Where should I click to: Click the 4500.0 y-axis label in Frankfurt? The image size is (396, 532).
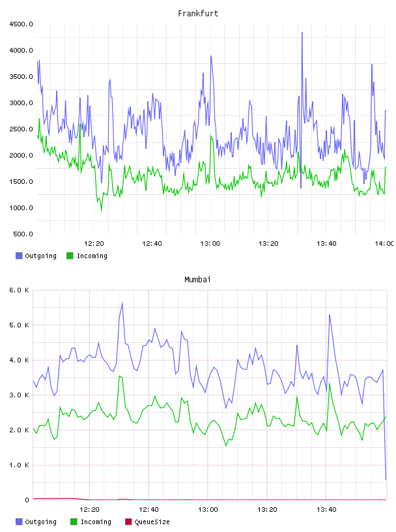pyautogui.click(x=21, y=24)
